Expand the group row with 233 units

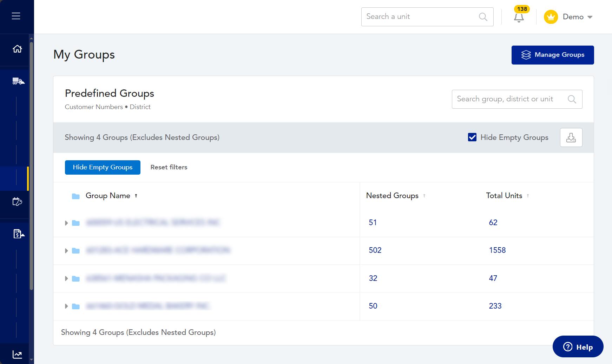(66, 306)
